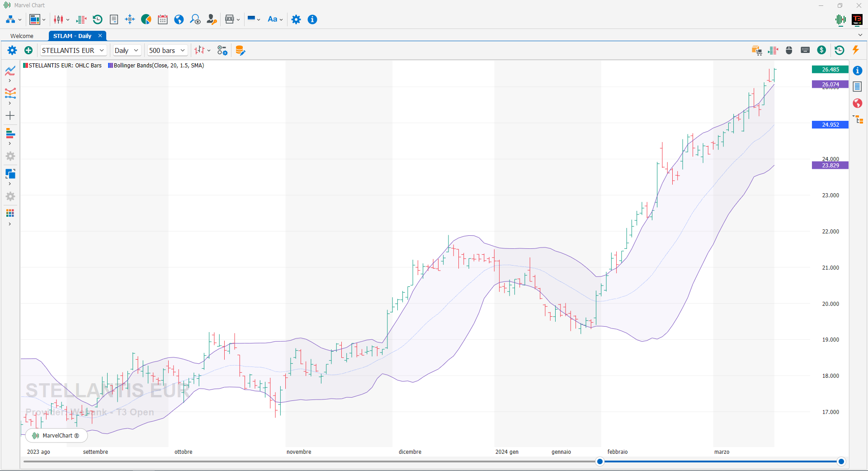Switch to the Welcome tab

coord(22,36)
